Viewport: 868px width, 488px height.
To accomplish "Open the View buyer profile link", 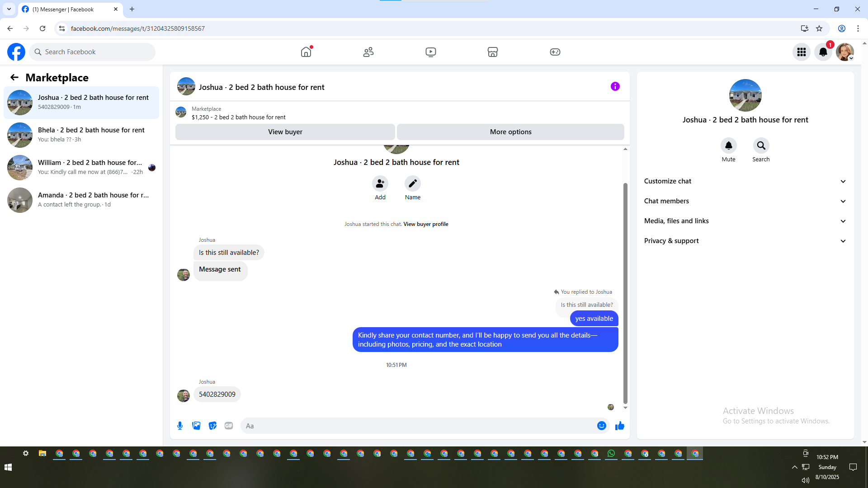I will pos(425,224).
